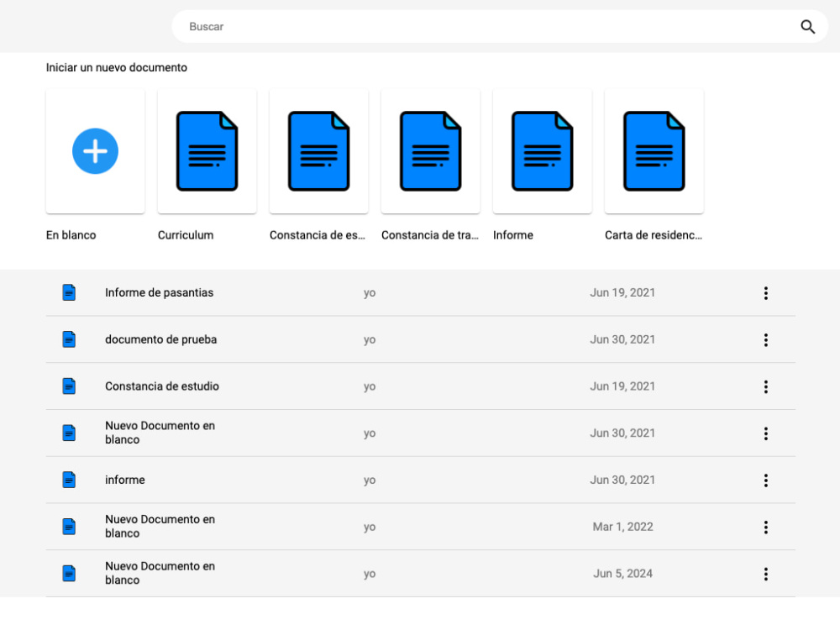This screenshot has width=840, height=630.
Task: Open more options for Mar 1, 2022 document
Action: click(765, 528)
